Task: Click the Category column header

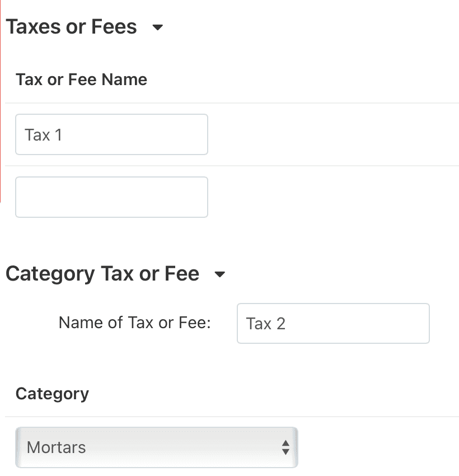Action: tap(52, 394)
